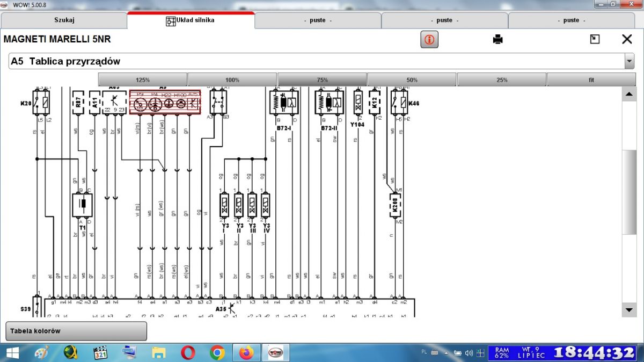644x362 pixels.
Task: Click the vertical scrollbar thumb
Action: pos(629,192)
